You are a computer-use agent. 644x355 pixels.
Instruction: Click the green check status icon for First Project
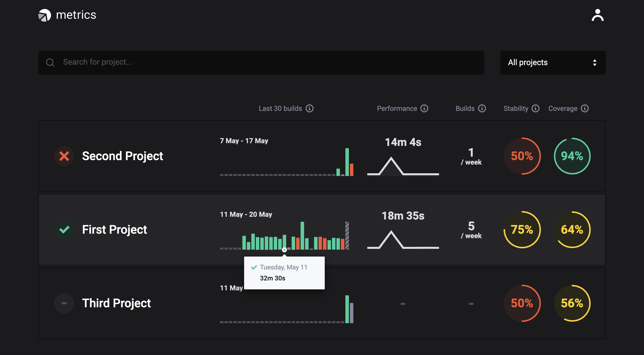tap(64, 230)
